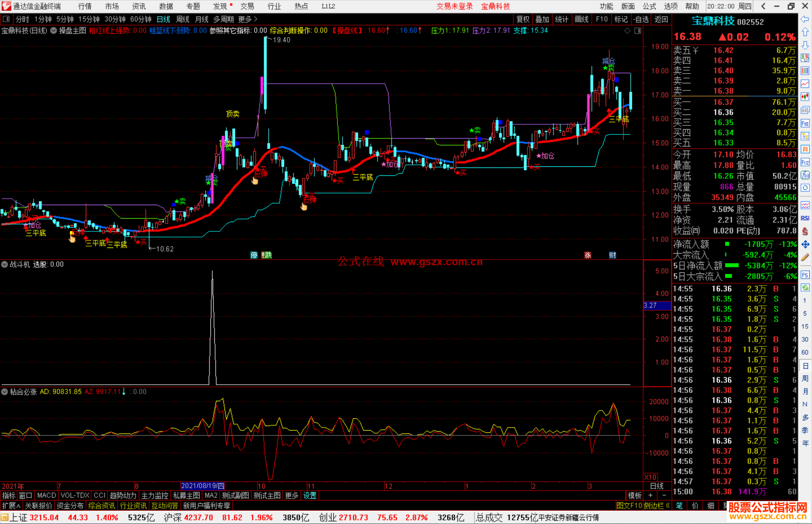Toggle the 粘合必涨 indicator circle button
This screenshot has width=812, height=524.
point(5,392)
